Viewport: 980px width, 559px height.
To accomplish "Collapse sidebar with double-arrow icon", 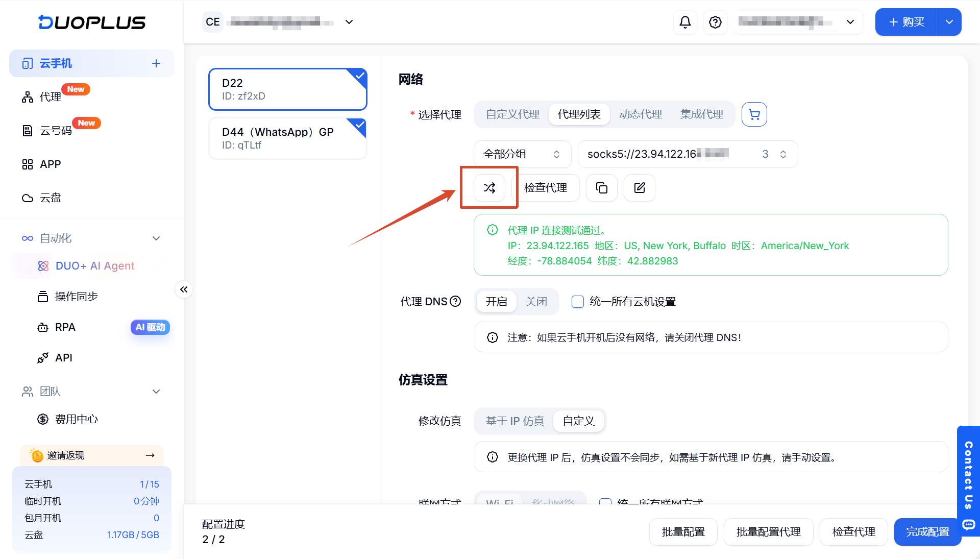I will click(x=184, y=289).
